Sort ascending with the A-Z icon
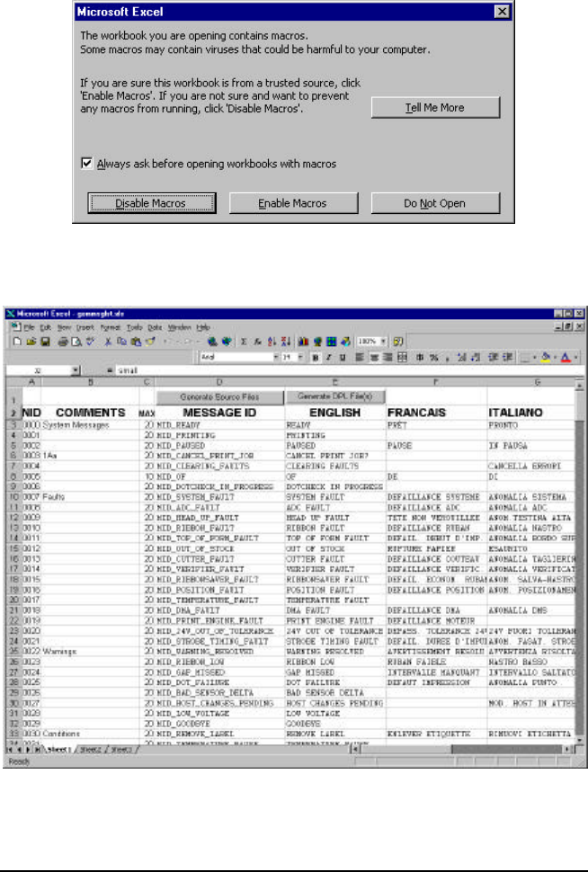This screenshot has height=872, width=588. (x=272, y=342)
